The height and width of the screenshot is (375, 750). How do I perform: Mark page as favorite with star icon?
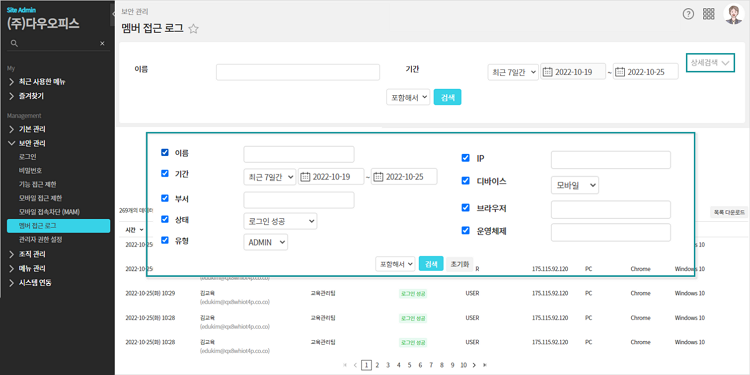[193, 29]
